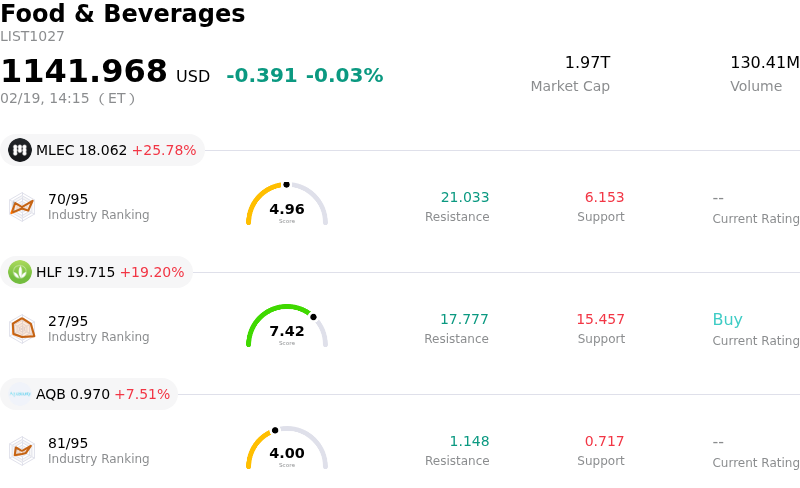
Task: Open MLEC industry ranking radar icon
Action: [22, 206]
